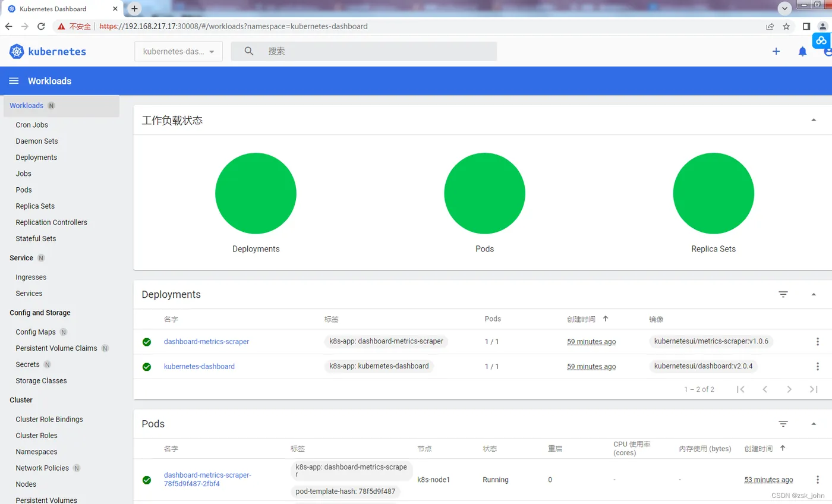Screen dimensions: 832x504
Task: Open Deployments in sidebar
Action: pyautogui.click(x=36, y=157)
